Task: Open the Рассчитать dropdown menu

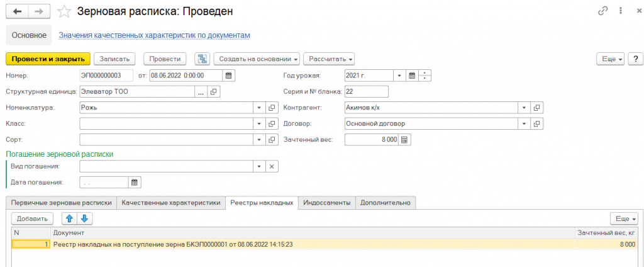Action: point(329,59)
